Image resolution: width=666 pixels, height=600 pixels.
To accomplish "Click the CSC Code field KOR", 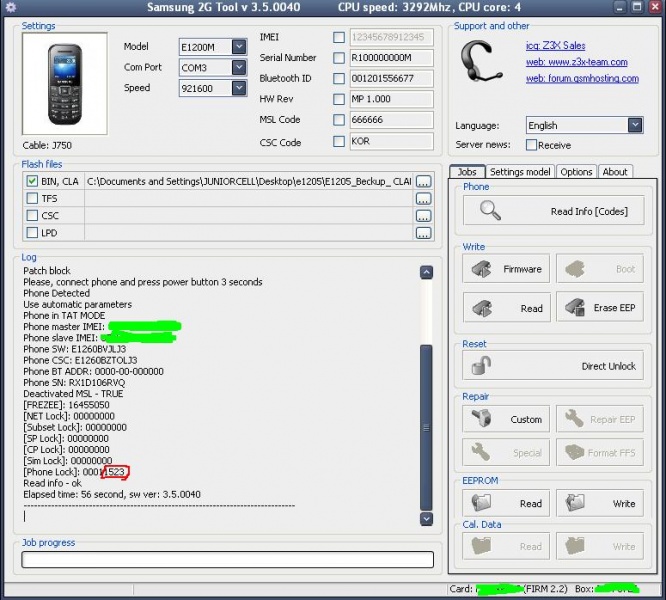I will [x=391, y=141].
